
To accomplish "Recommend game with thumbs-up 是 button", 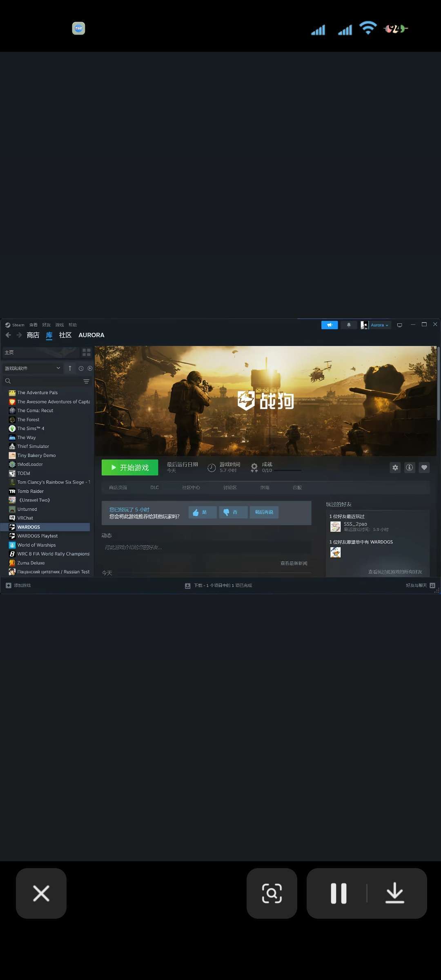I will click(203, 512).
